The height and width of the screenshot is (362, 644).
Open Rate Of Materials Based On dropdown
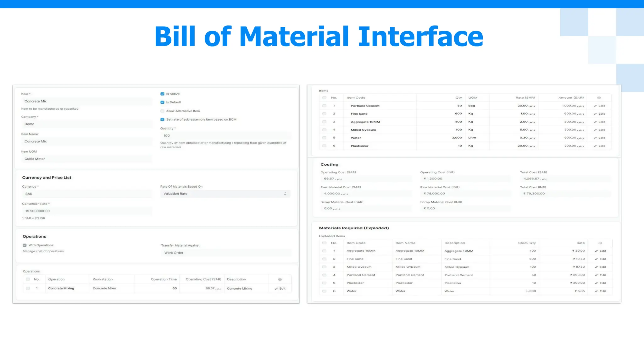pos(225,194)
